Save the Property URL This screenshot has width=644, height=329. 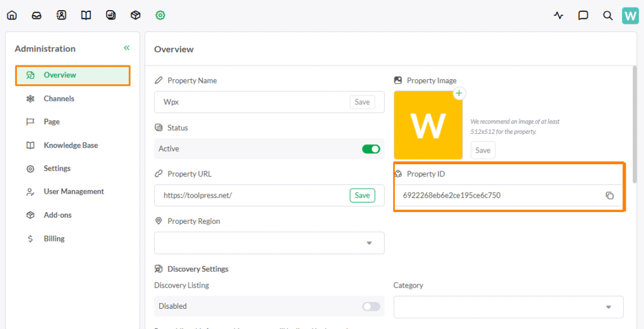pyautogui.click(x=362, y=196)
